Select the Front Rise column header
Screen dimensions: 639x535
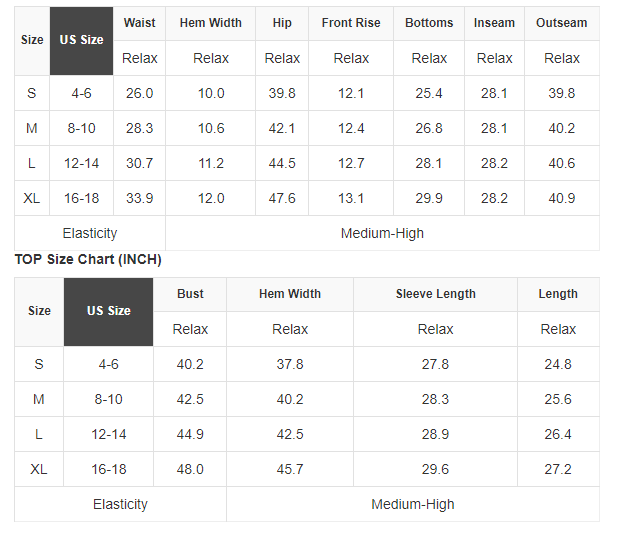(351, 23)
